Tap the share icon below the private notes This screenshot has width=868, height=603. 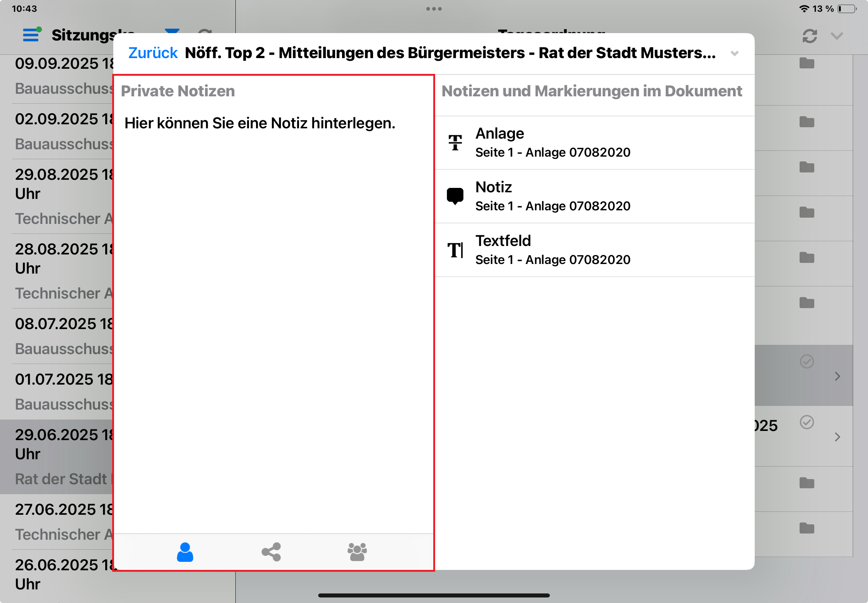click(x=271, y=553)
